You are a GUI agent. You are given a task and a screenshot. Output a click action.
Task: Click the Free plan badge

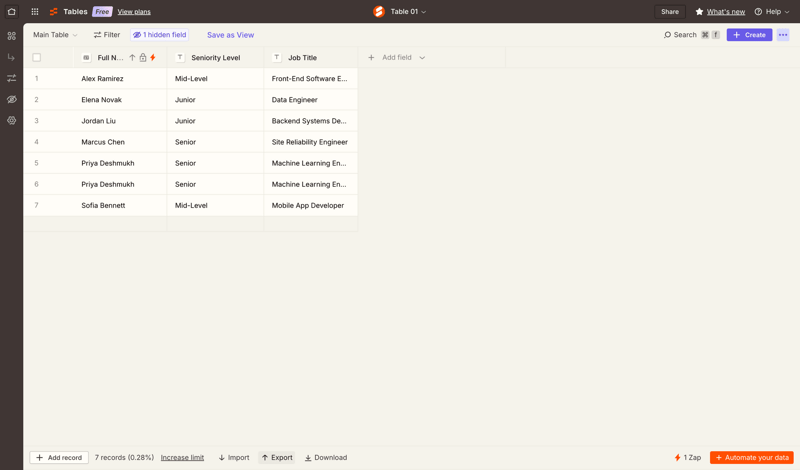[102, 11]
